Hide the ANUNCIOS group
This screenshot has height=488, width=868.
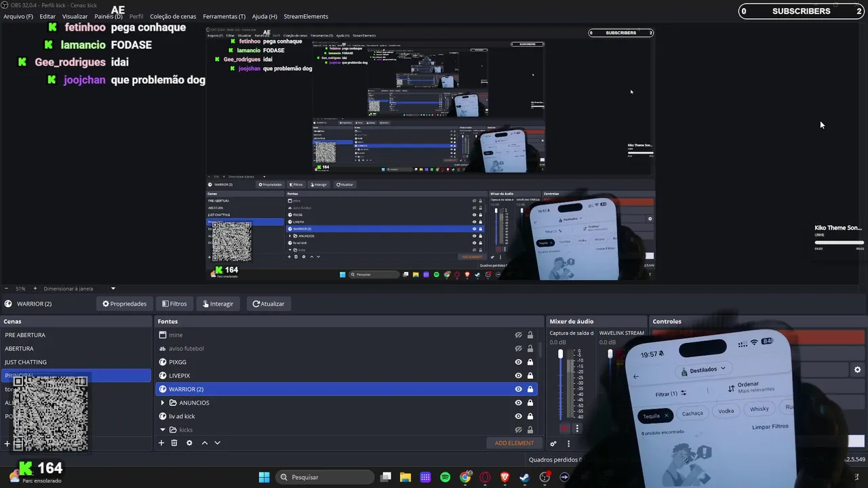[x=518, y=403]
